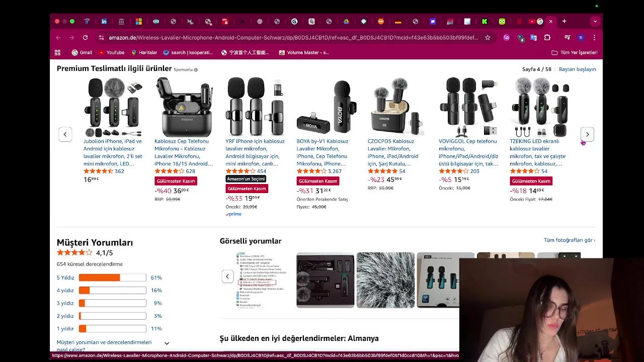
Task: Expand the tab search dropdown arrow
Action: coord(595,22)
